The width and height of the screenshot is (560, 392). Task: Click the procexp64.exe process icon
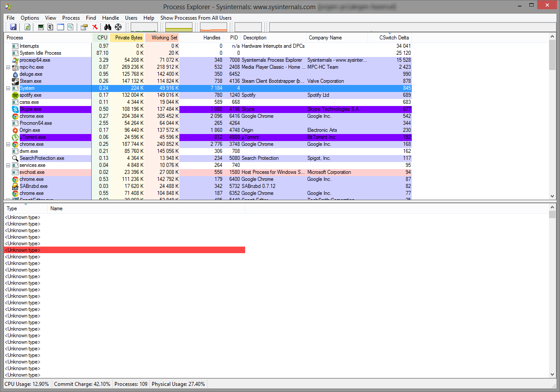click(x=15, y=60)
